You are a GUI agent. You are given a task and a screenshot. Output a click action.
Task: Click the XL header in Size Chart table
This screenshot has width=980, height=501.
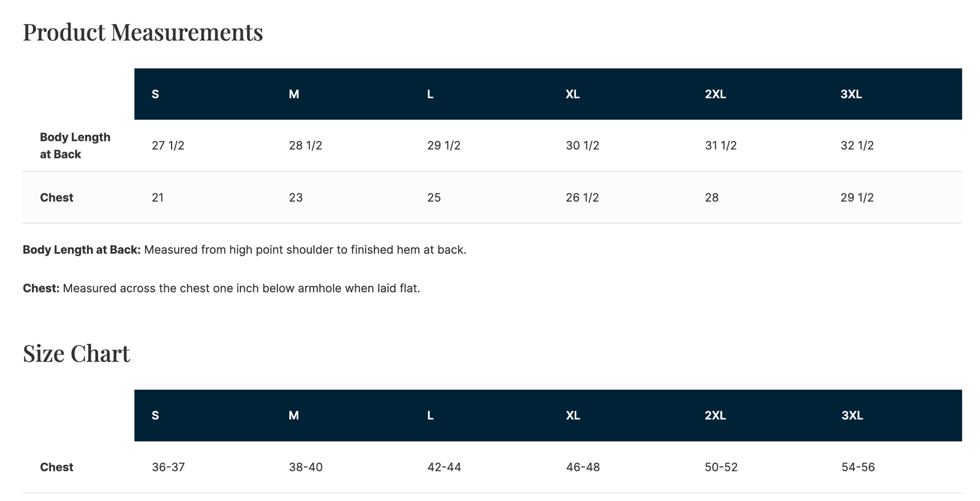[x=573, y=415]
